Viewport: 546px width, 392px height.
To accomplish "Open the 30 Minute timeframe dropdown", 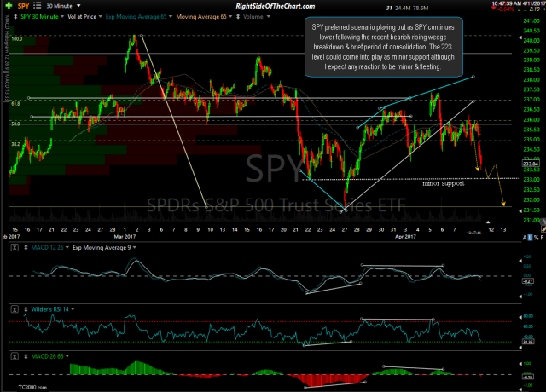I will (78, 6).
